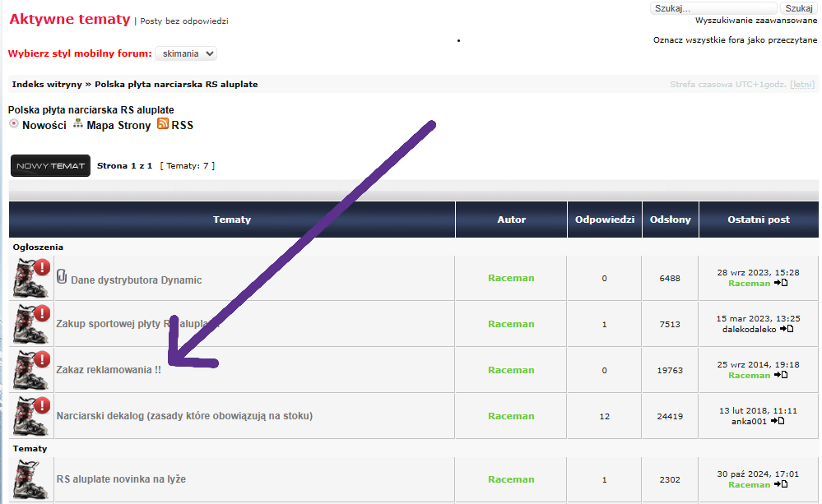
Task: Click Oznacz wszystkie fora jako przeczytane
Action: point(735,39)
